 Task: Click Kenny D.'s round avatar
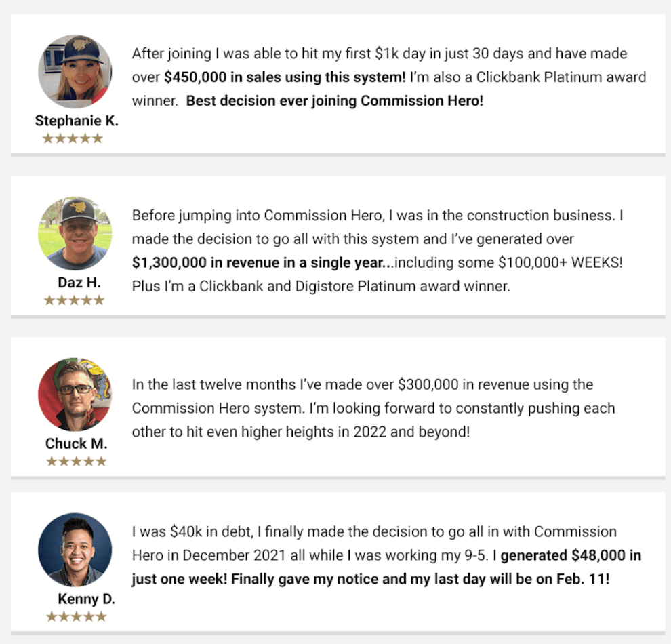pos(75,550)
